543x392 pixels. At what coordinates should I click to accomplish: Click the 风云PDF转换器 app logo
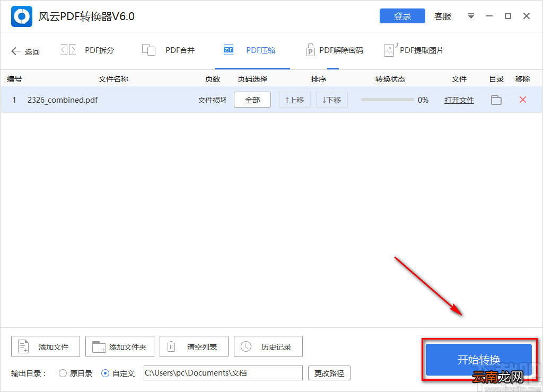(x=21, y=16)
